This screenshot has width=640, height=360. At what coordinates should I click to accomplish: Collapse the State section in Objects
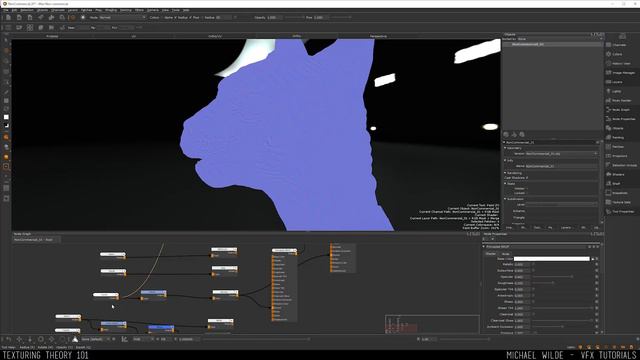[505, 184]
